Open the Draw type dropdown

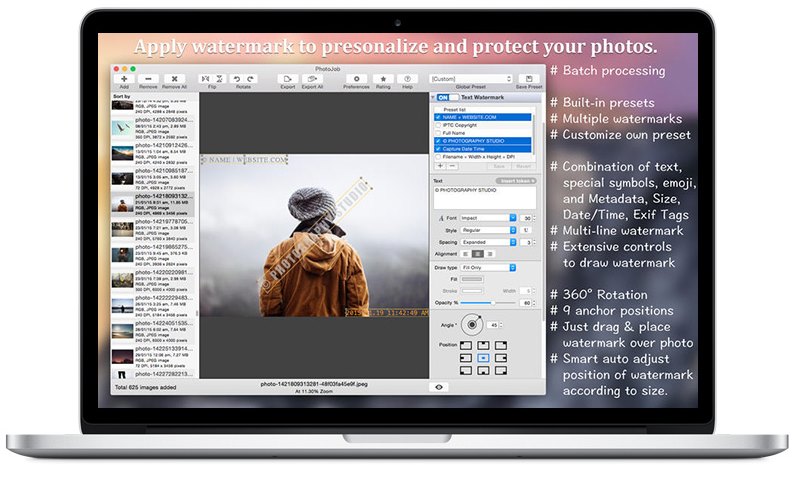488,268
